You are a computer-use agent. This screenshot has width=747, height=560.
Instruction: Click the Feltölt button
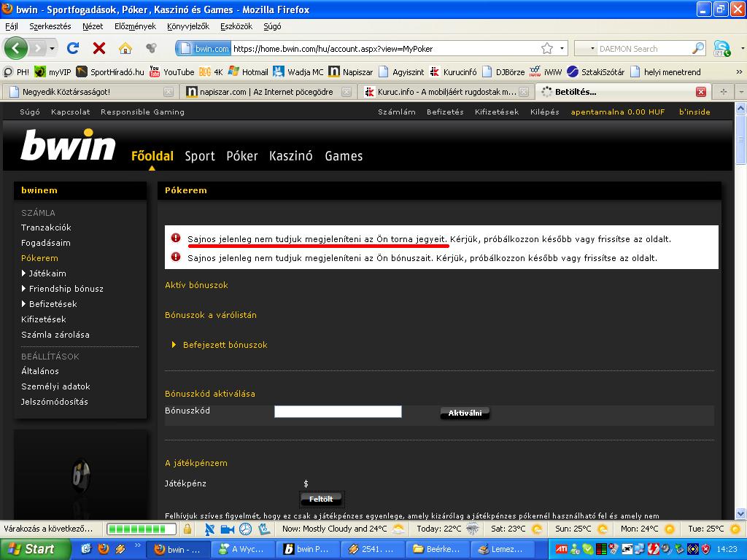[x=321, y=499]
